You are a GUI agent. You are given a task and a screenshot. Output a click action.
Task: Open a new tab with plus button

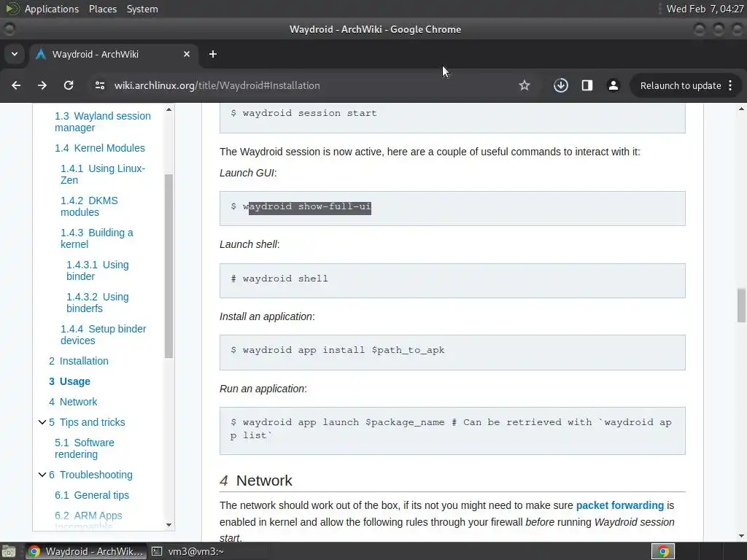(x=213, y=54)
